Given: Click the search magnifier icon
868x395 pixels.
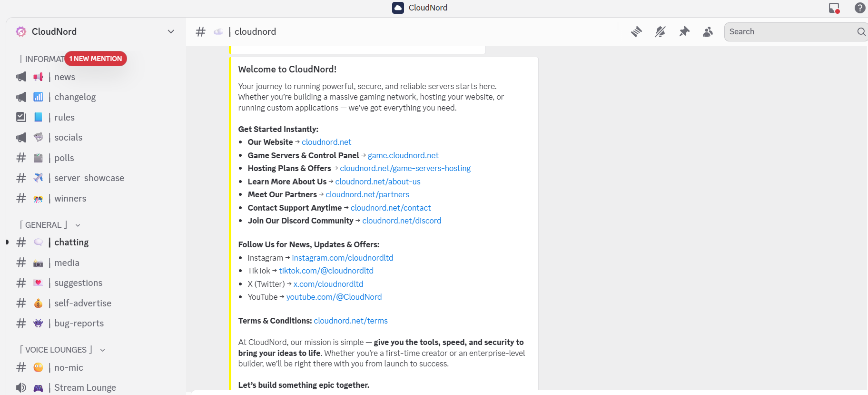Looking at the screenshot, I should [x=861, y=32].
